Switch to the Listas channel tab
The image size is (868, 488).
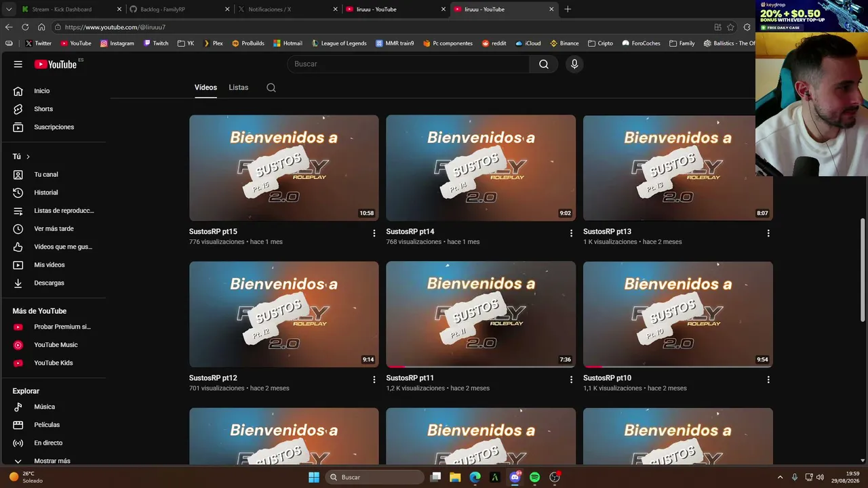[x=239, y=87]
